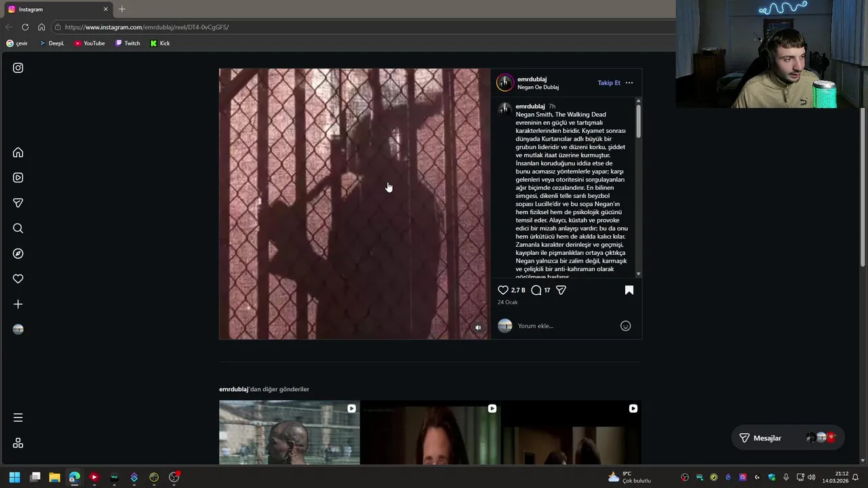868x488 pixels.
Task: Click the Negan Oe Dublaj audio link
Action: click(x=538, y=87)
